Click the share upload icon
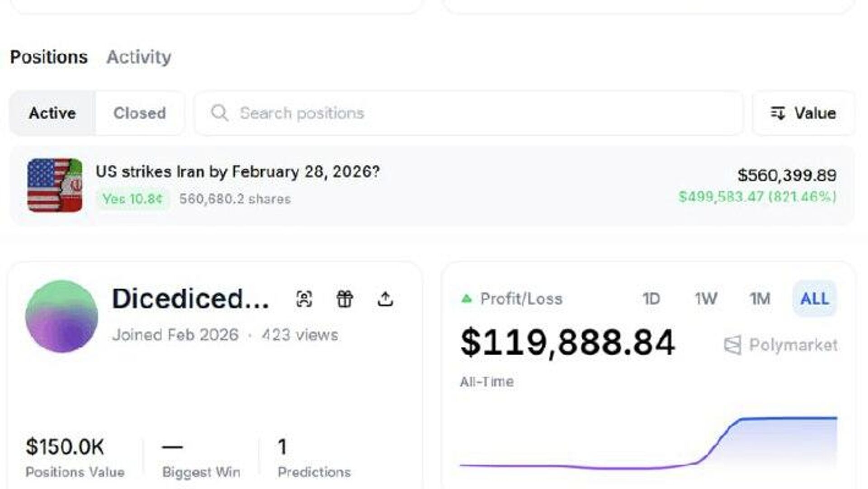The height and width of the screenshot is (489, 868). [x=385, y=299]
